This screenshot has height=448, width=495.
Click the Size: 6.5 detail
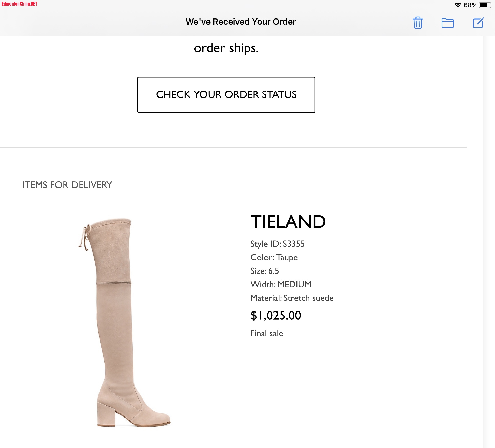pos(264,271)
